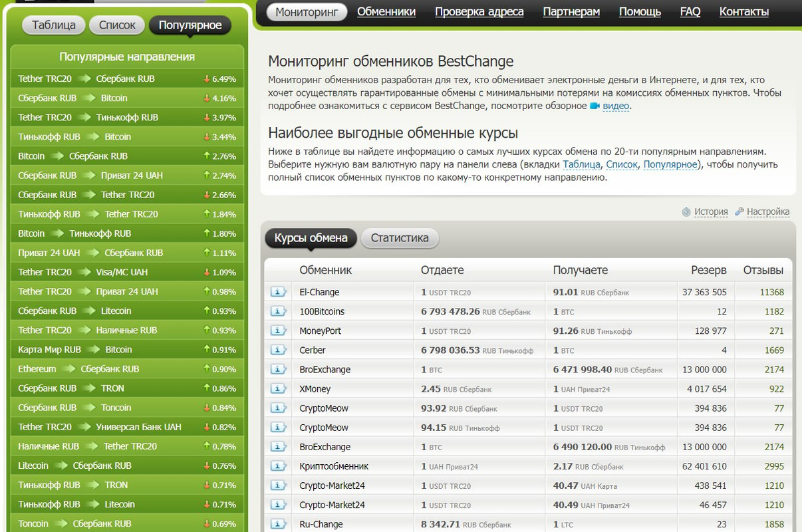Viewport: 802px width, 532px height.
Task: Select Tether TRC20 to Наличные RUB direction
Action: click(x=127, y=330)
